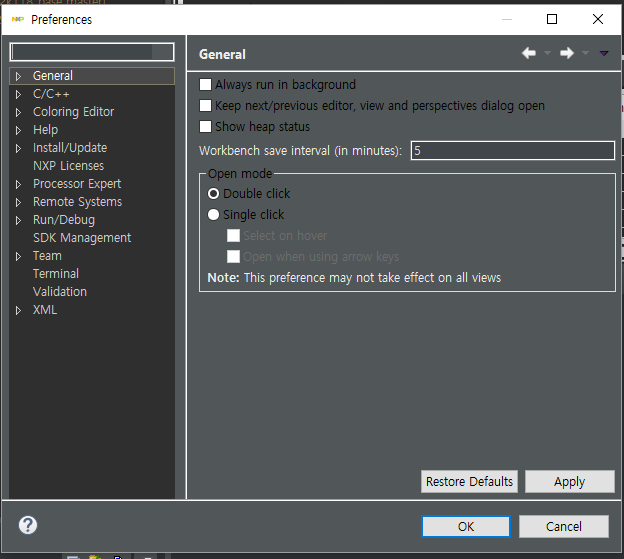Screen dimensions: 624x559
Task: Click the help question mark icon
Action: point(28,525)
